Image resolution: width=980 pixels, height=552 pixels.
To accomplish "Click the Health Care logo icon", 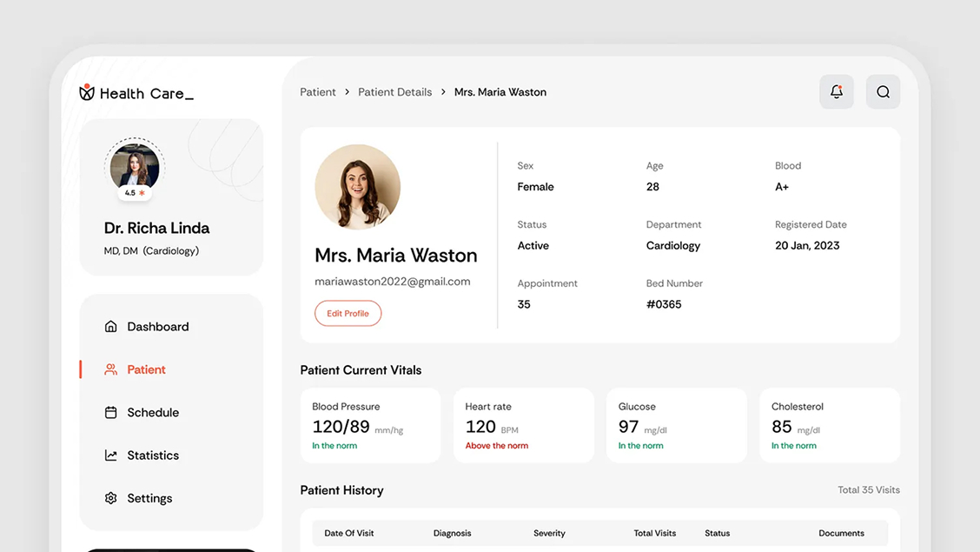I will click(x=87, y=92).
